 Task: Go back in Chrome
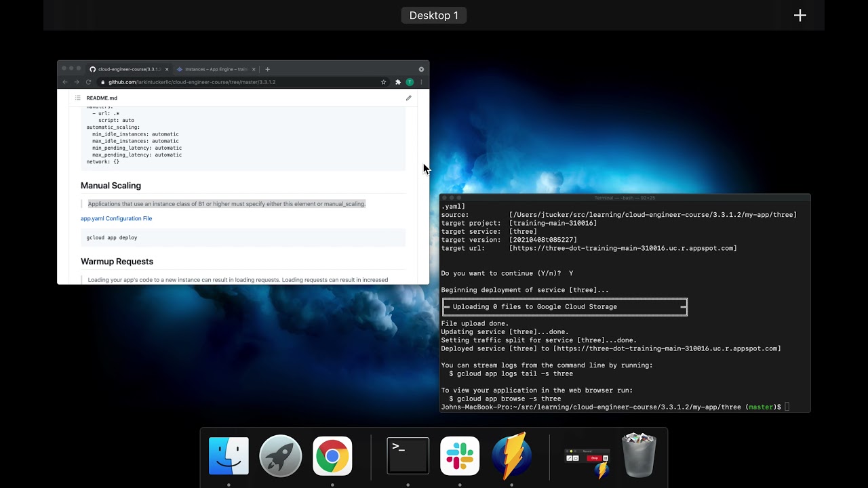click(x=65, y=82)
